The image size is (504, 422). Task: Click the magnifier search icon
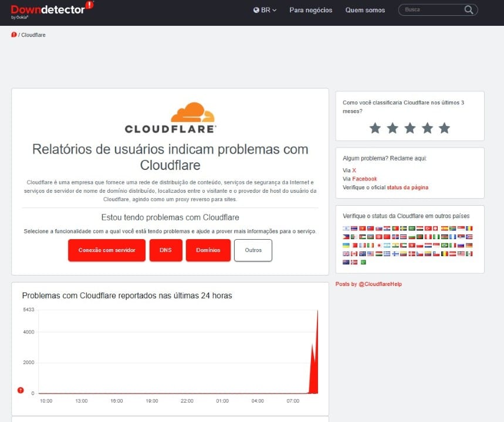pyautogui.click(x=469, y=9)
